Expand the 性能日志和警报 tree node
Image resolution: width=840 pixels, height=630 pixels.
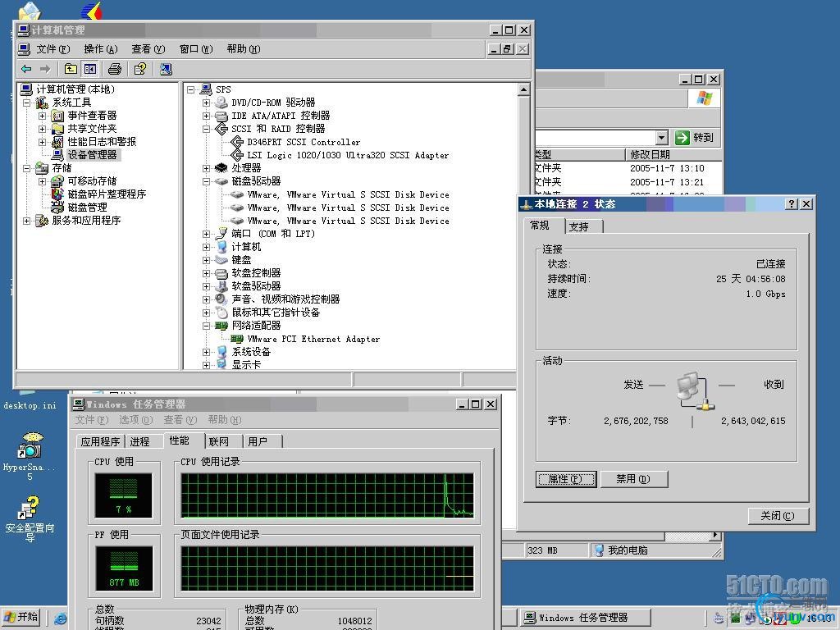(x=43, y=142)
